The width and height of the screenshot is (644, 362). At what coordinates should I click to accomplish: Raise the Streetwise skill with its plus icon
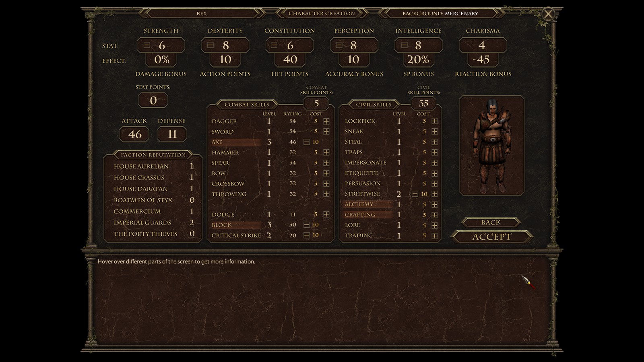click(x=435, y=194)
